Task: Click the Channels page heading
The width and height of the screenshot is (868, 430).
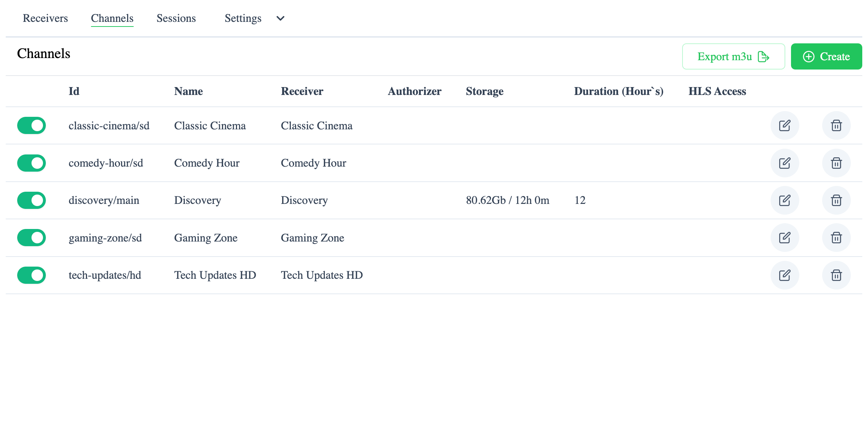Action: point(44,53)
